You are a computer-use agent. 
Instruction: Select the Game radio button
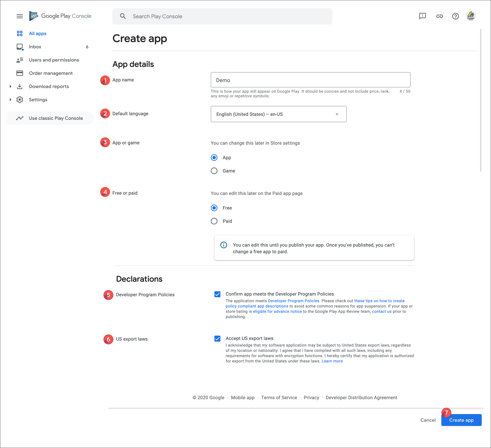(x=214, y=171)
